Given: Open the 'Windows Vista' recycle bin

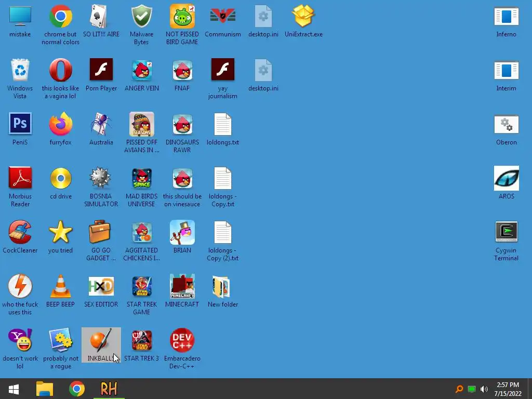Looking at the screenshot, I should click(x=20, y=70).
